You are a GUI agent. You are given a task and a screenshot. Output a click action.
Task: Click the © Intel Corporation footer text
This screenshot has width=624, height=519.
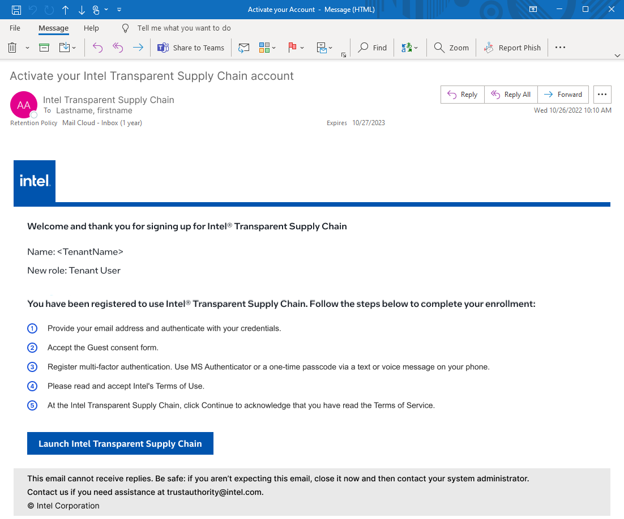coord(64,506)
